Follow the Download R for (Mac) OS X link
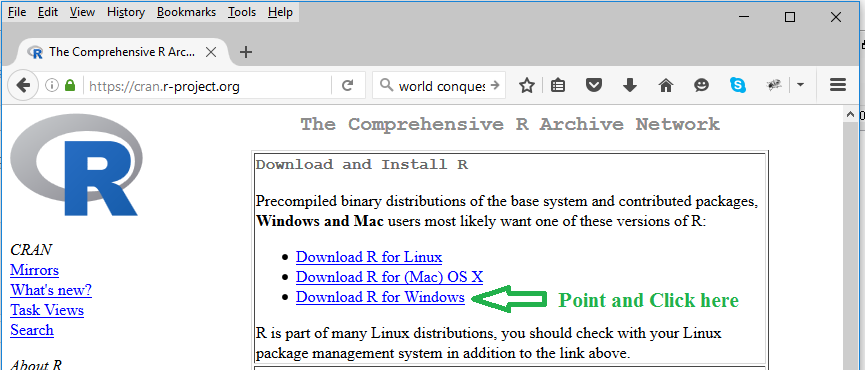865x370 pixels. (389, 277)
